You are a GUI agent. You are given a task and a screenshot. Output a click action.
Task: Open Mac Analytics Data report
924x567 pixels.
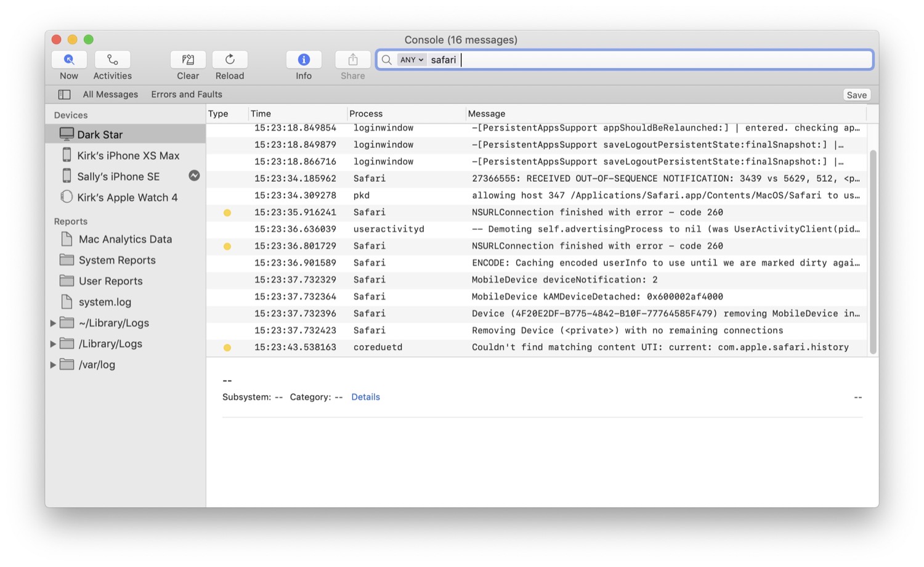(125, 239)
